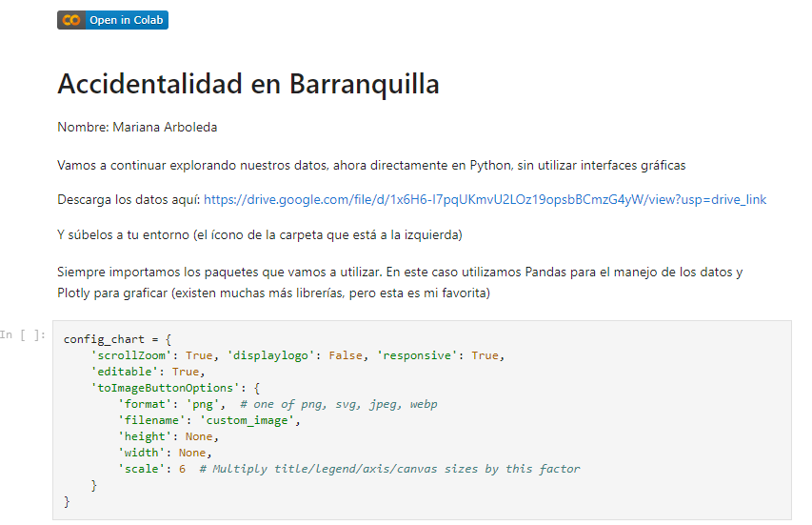Click the paragraph mentioning Pandas and Plotly
Viewport: 812px width, 525px height.
pyautogui.click(x=399, y=282)
